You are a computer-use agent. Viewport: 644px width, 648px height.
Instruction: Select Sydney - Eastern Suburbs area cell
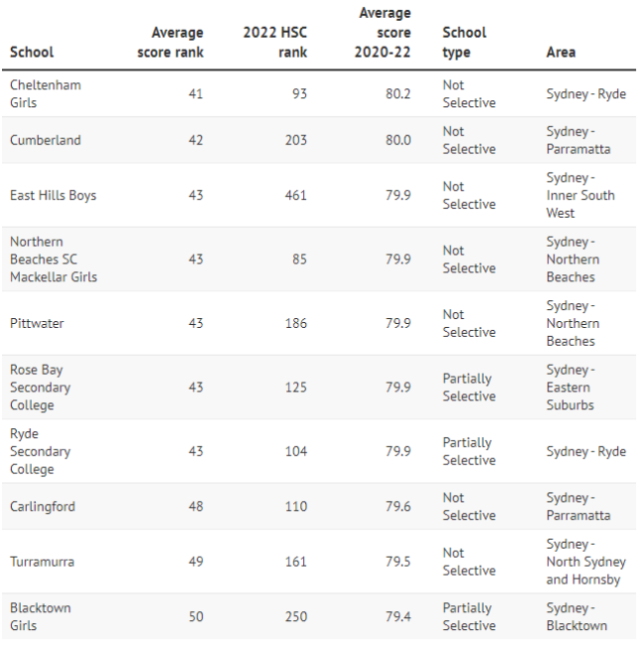(x=571, y=387)
